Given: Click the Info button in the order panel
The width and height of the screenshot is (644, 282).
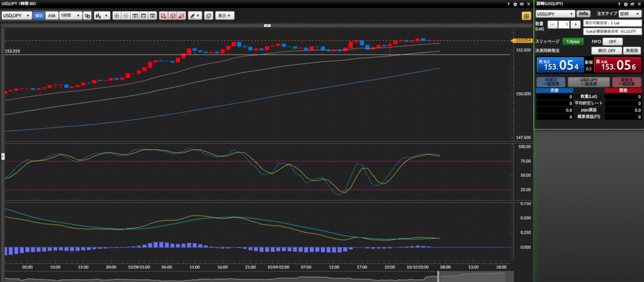Looking at the screenshot, I should tap(583, 13).
